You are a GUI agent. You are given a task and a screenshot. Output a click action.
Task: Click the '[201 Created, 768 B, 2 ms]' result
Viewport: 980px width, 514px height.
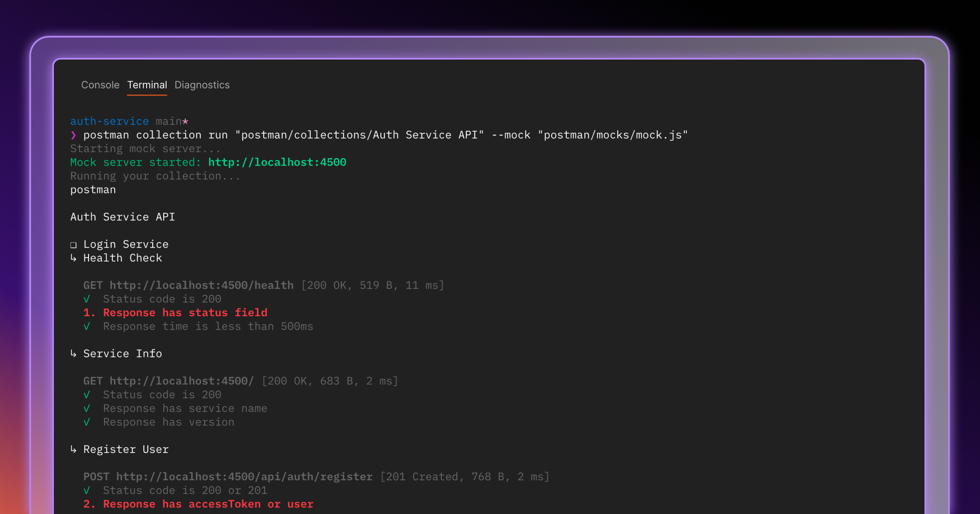tap(465, 477)
